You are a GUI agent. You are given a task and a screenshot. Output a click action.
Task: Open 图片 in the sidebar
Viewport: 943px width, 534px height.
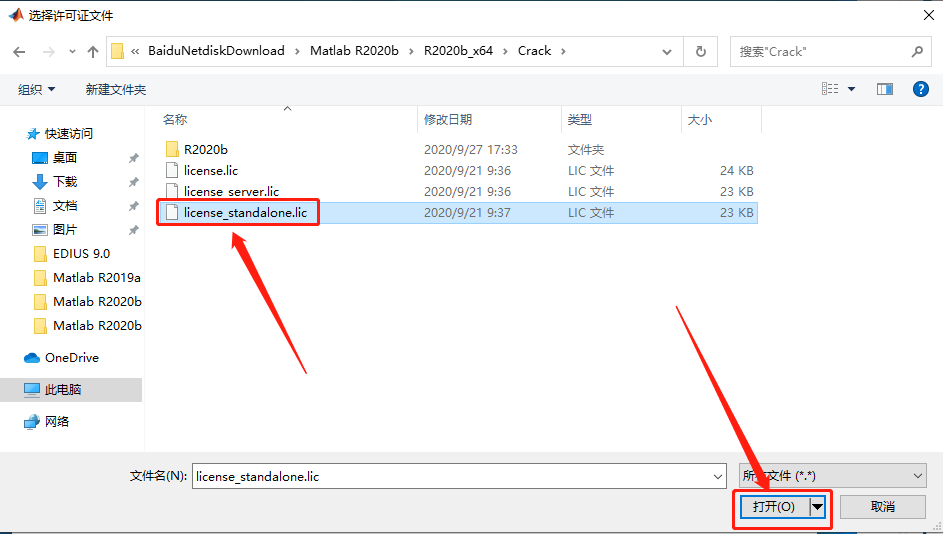pyautogui.click(x=65, y=230)
